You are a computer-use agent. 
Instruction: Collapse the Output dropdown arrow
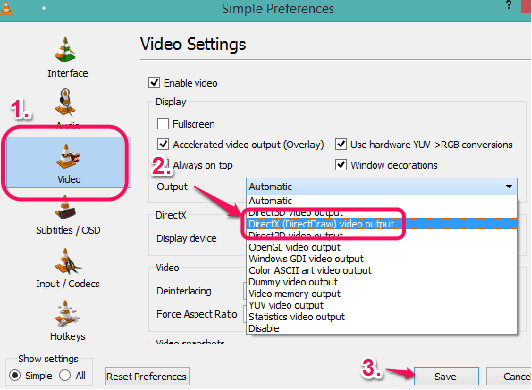(509, 186)
